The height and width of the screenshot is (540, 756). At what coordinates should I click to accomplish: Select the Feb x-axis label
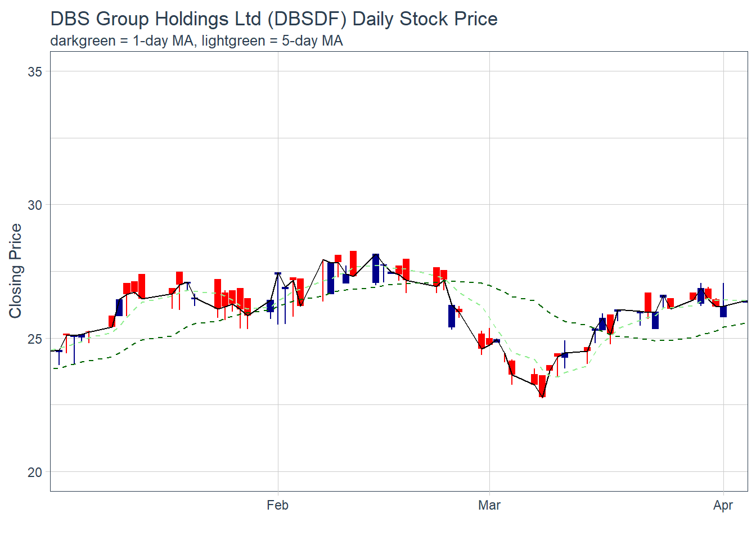277,505
